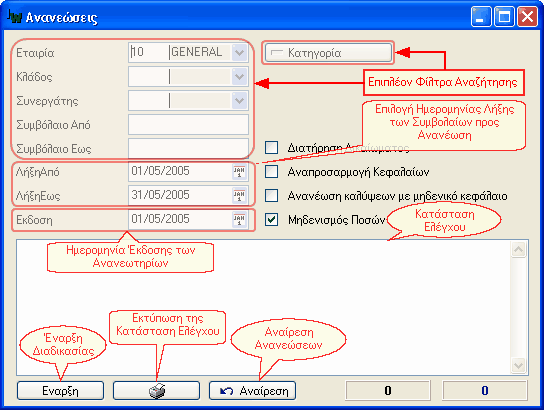Click the Κλάδος code field
The height and width of the screenshot is (410, 544).
pyautogui.click(x=149, y=77)
